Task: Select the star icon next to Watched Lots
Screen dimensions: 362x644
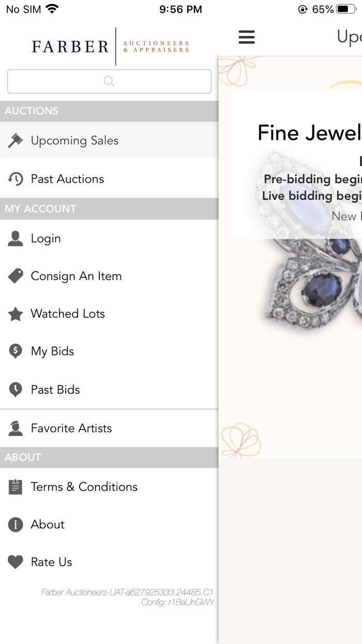Action: (x=15, y=314)
